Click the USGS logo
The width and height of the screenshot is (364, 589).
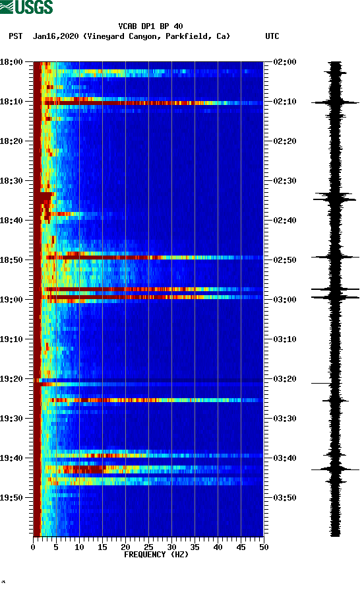[x=26, y=7]
